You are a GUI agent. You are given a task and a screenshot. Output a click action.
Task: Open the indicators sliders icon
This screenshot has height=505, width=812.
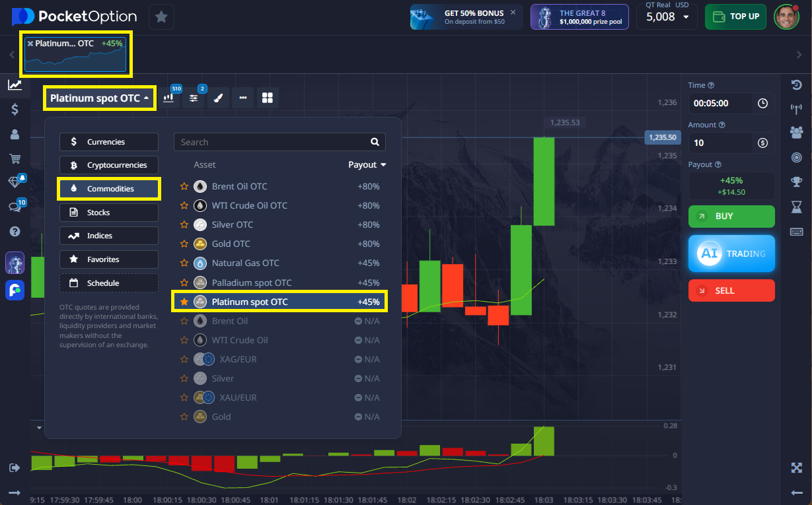click(x=194, y=98)
